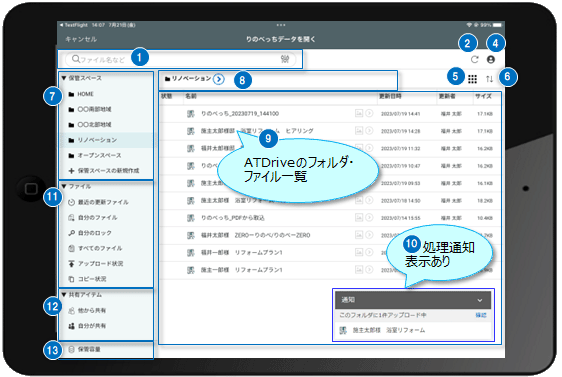562x377 pixels.
Task: Click the magnifier icon in search box
Action: [76, 59]
